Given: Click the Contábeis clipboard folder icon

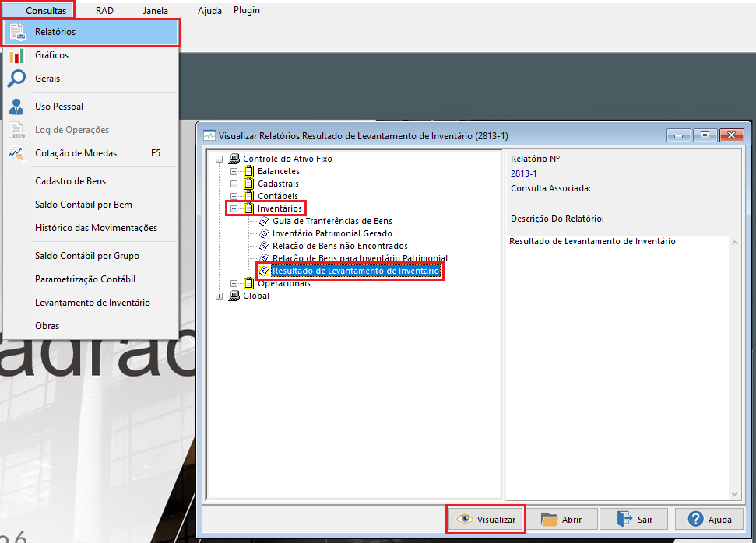Looking at the screenshot, I should [249, 196].
